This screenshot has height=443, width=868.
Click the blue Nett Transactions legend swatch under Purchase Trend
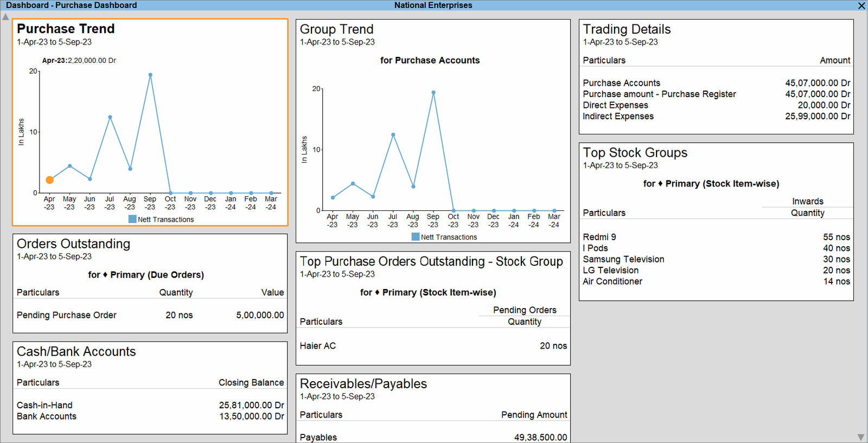132,219
